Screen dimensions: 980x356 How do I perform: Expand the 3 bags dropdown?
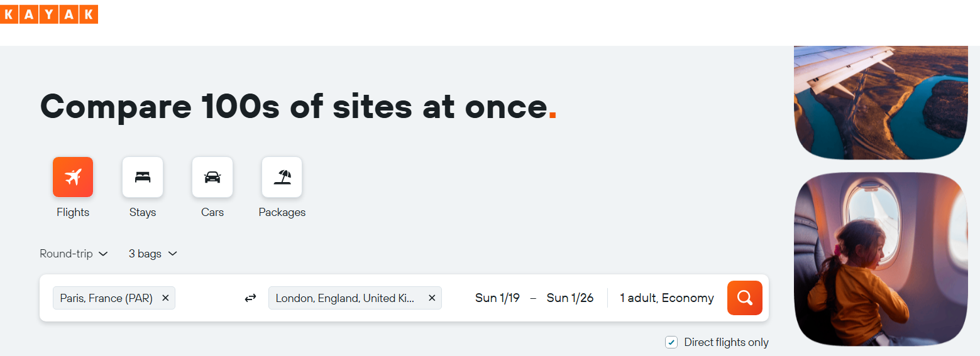point(153,254)
